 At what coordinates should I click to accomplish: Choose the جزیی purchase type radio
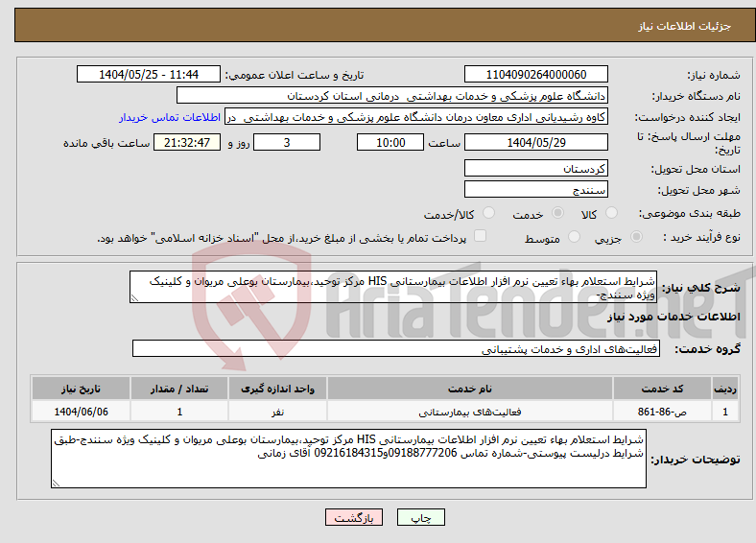[x=636, y=237]
